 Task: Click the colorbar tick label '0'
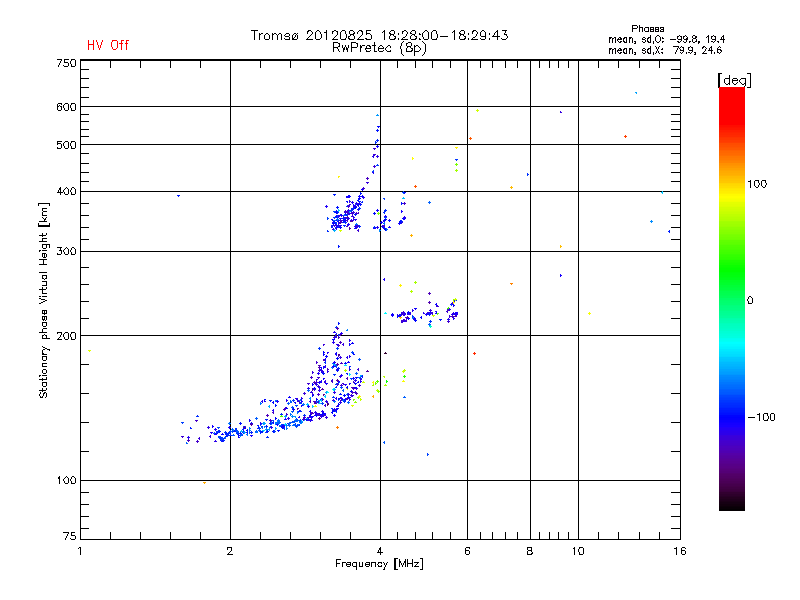point(750,301)
